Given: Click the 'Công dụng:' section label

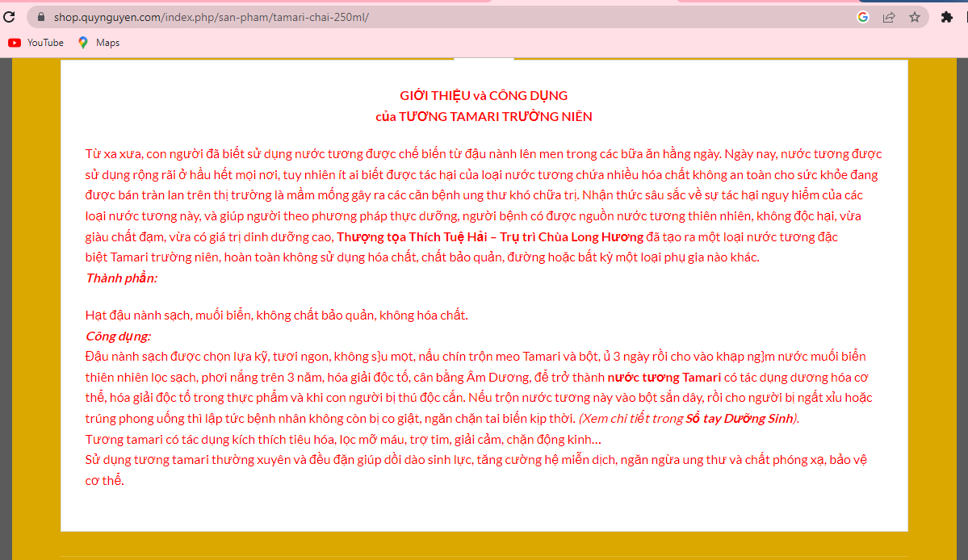Looking at the screenshot, I should pyautogui.click(x=118, y=336).
